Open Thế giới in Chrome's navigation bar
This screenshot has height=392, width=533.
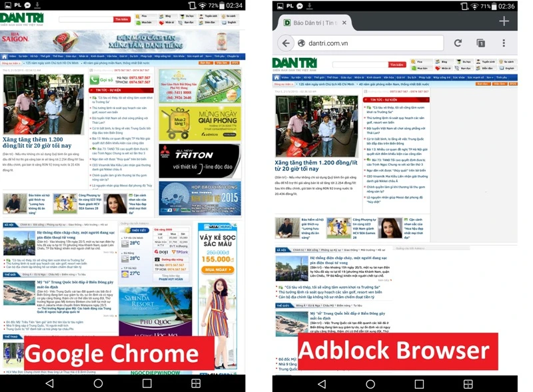point(45,57)
